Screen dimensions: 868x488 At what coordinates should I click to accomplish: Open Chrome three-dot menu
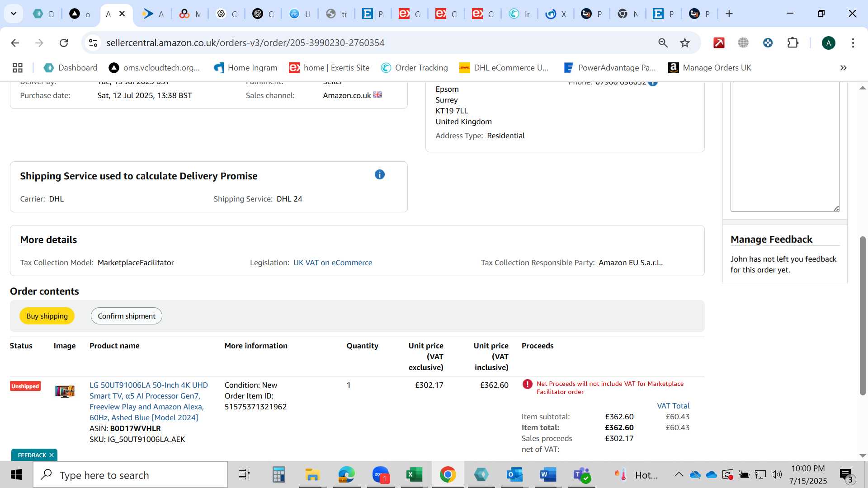[853, 43]
